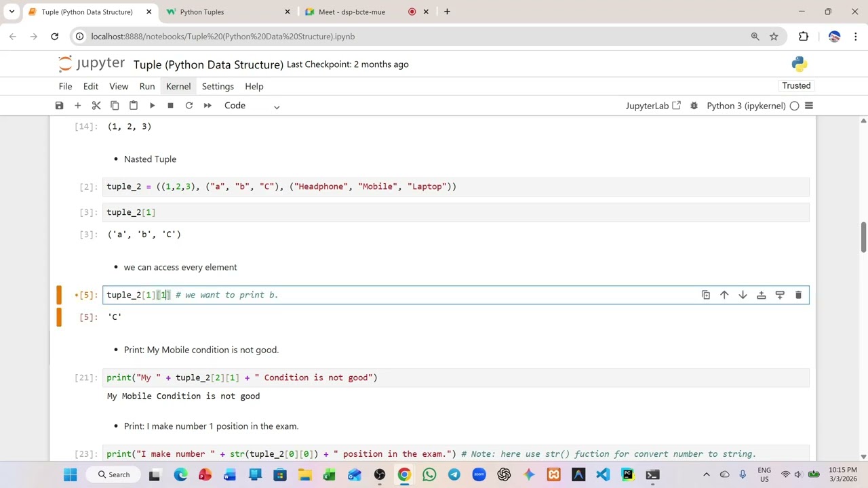Open the browser zoom magnifier icon

(755, 37)
